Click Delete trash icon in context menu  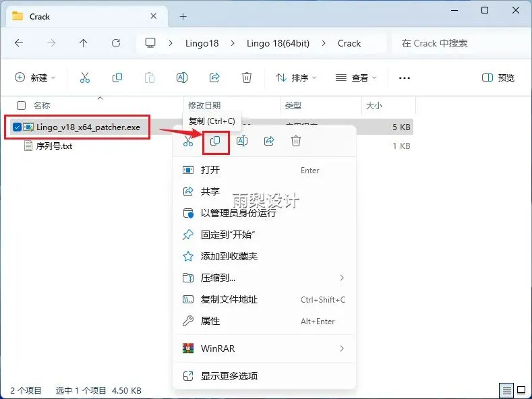click(296, 141)
